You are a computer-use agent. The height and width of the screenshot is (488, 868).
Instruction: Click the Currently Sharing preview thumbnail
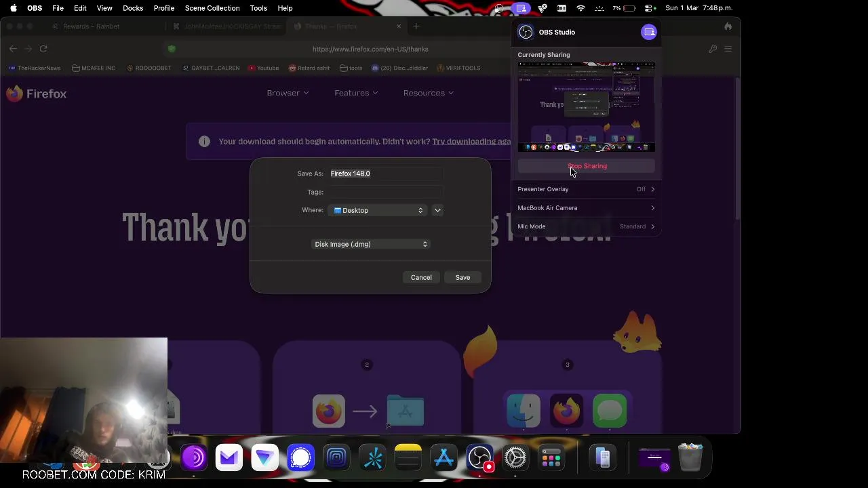(x=587, y=107)
